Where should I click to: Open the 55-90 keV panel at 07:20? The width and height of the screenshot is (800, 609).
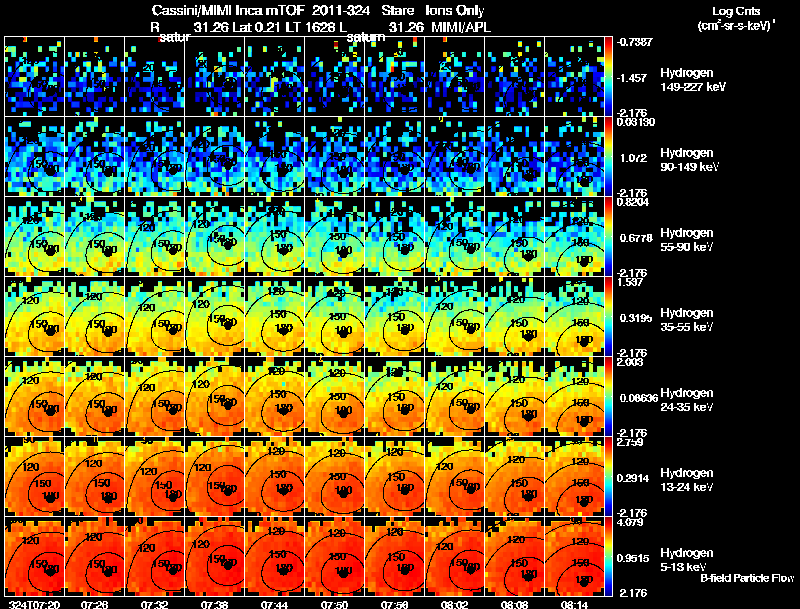click(x=35, y=237)
